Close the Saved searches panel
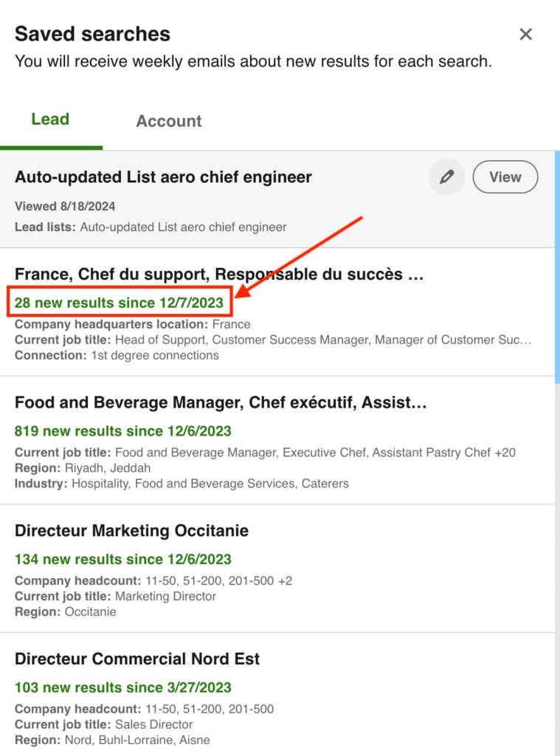Viewport: 560px width, 756px height. [x=525, y=34]
